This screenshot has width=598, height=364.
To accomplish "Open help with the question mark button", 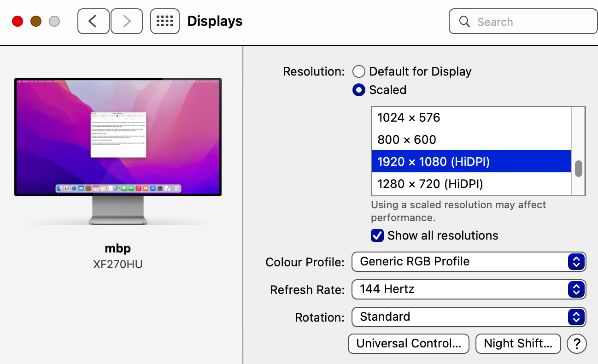I will click(576, 343).
